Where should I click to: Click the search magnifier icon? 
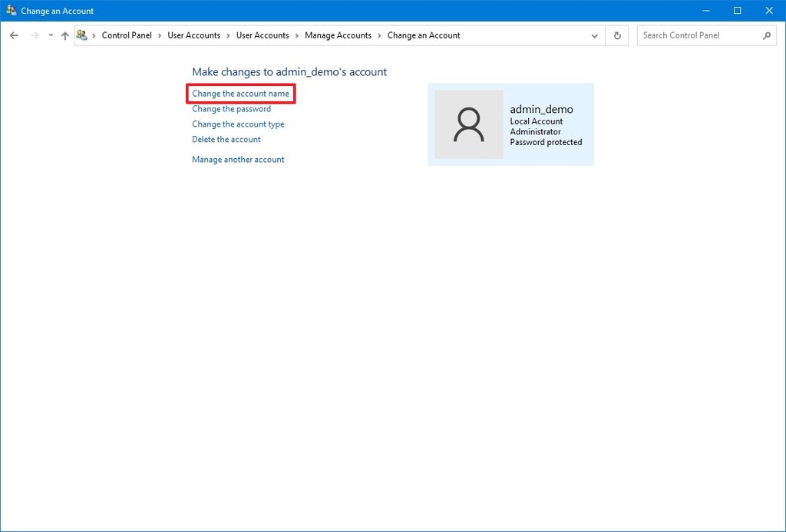tap(767, 35)
